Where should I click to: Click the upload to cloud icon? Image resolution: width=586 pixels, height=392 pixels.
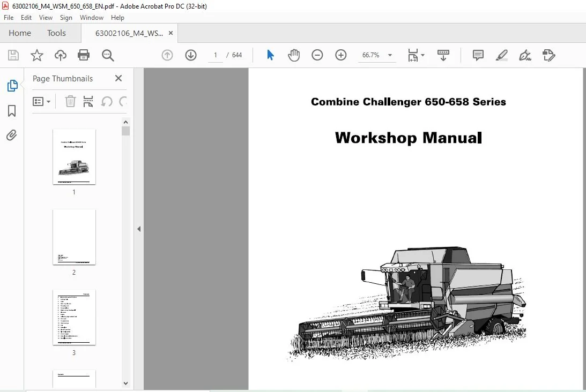(60, 55)
